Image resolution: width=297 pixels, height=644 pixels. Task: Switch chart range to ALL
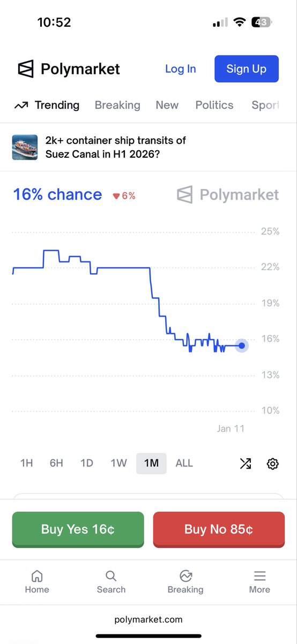pyautogui.click(x=184, y=463)
